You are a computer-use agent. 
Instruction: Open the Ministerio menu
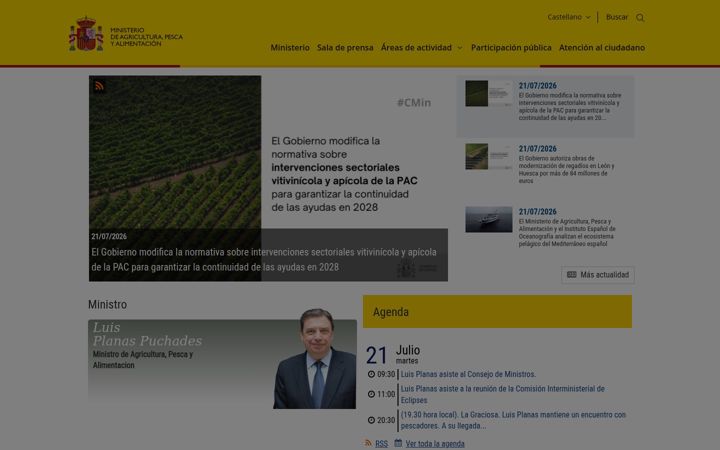click(290, 47)
